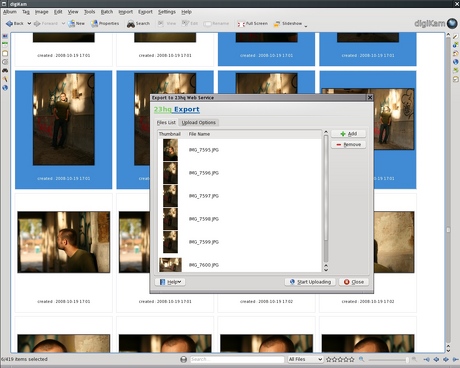Image resolution: width=460 pixels, height=368 pixels.
Task: Open the Dates calendar view in left sidebar
Action: coord(5,45)
